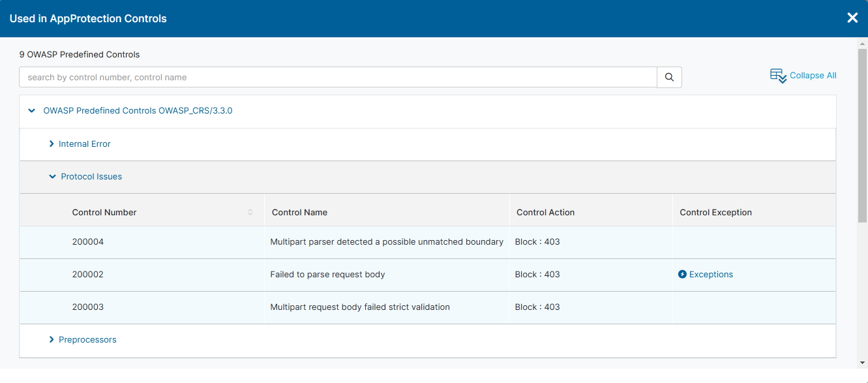The height and width of the screenshot is (383, 868).
Task: Click the Control Name column header
Action: 299,212
